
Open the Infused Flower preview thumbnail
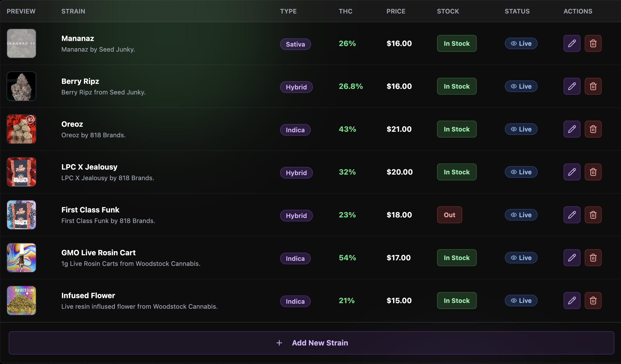pyautogui.click(x=21, y=301)
